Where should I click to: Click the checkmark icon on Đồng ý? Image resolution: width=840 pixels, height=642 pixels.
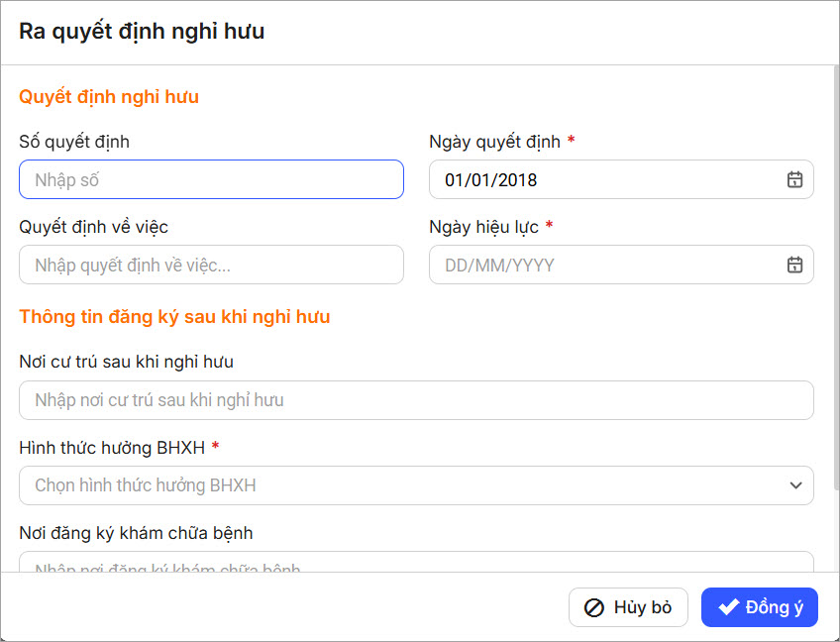tap(729, 607)
